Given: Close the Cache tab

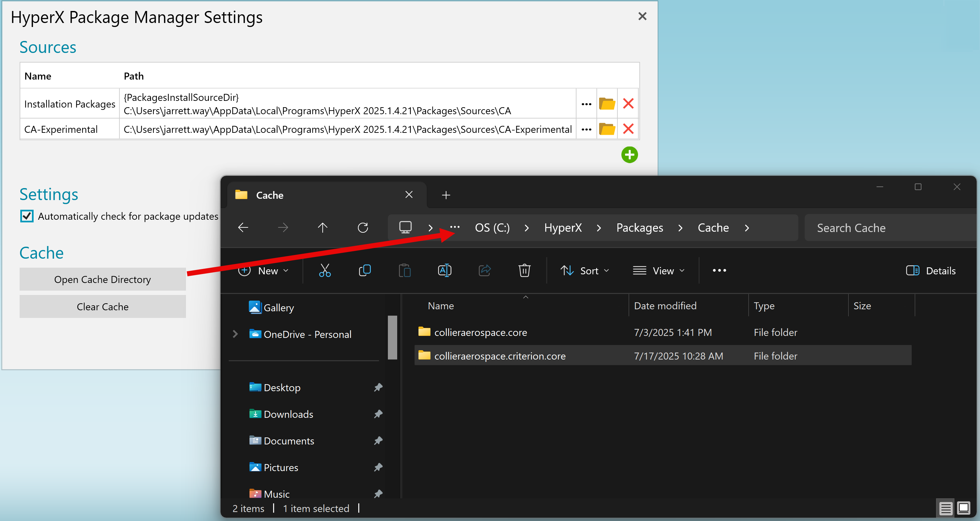Looking at the screenshot, I should click(409, 195).
